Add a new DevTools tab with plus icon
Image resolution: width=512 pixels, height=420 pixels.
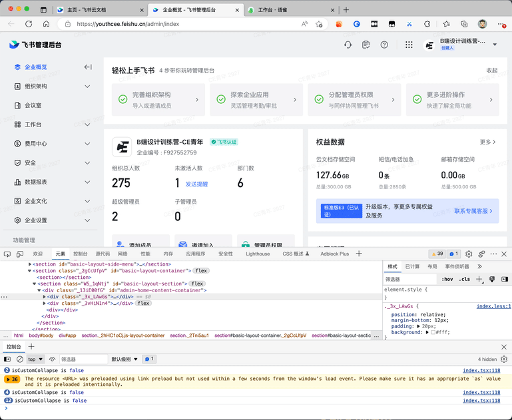coord(359,254)
